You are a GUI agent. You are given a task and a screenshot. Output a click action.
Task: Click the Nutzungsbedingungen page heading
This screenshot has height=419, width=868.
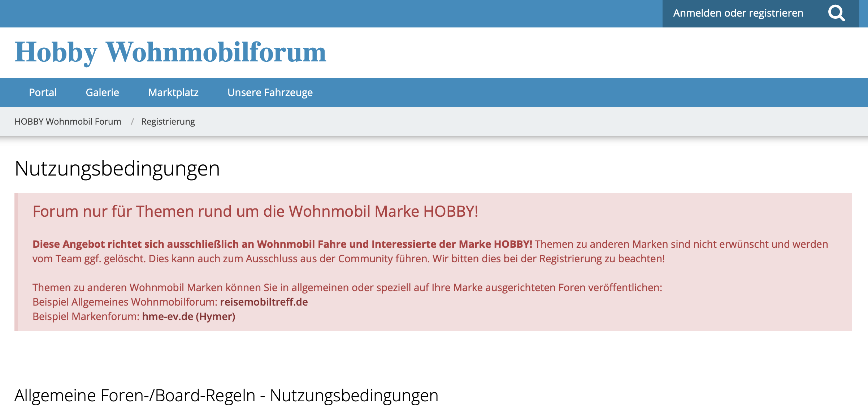pyautogui.click(x=117, y=169)
